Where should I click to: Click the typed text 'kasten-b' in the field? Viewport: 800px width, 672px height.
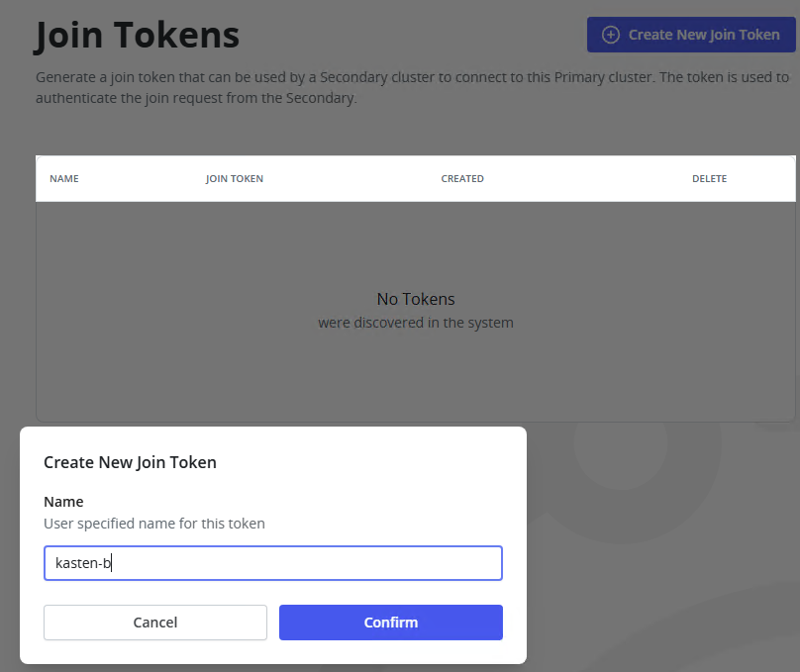point(83,564)
